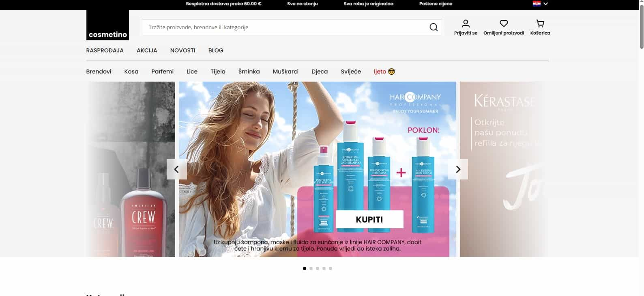Open the cosmetino logo homepage
This screenshot has width=644, height=296.
click(x=107, y=25)
